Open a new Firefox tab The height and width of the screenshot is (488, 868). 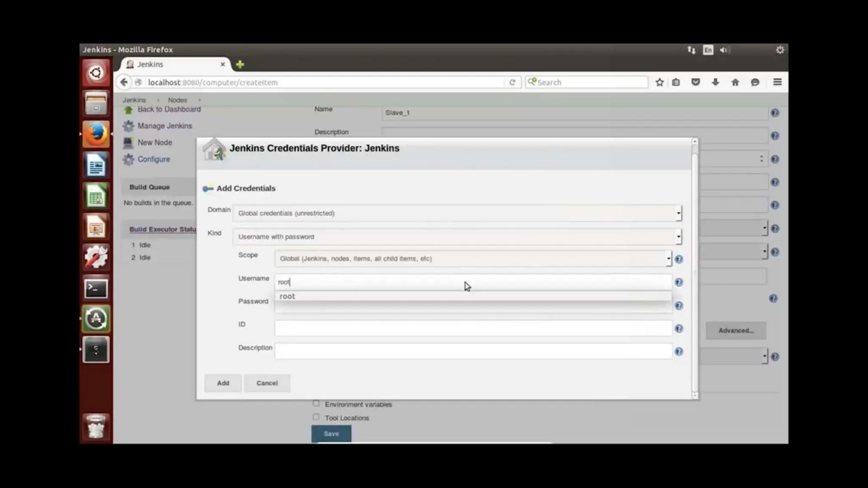240,64
